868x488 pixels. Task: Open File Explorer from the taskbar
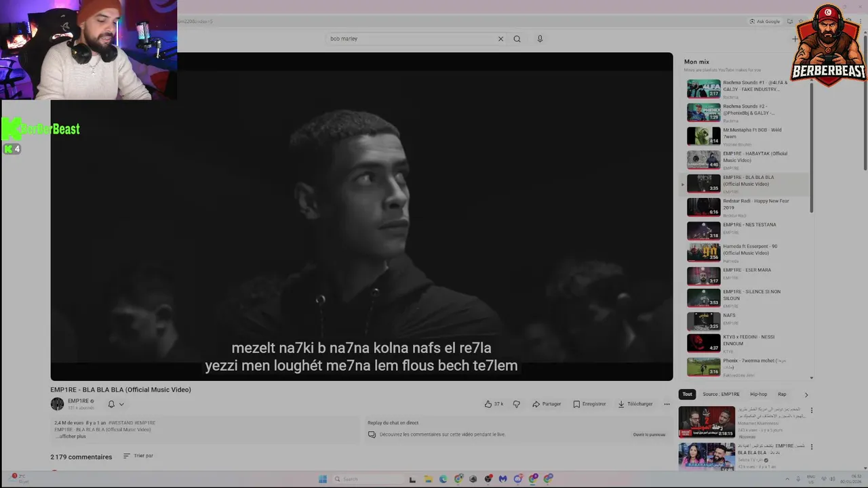[x=428, y=479]
